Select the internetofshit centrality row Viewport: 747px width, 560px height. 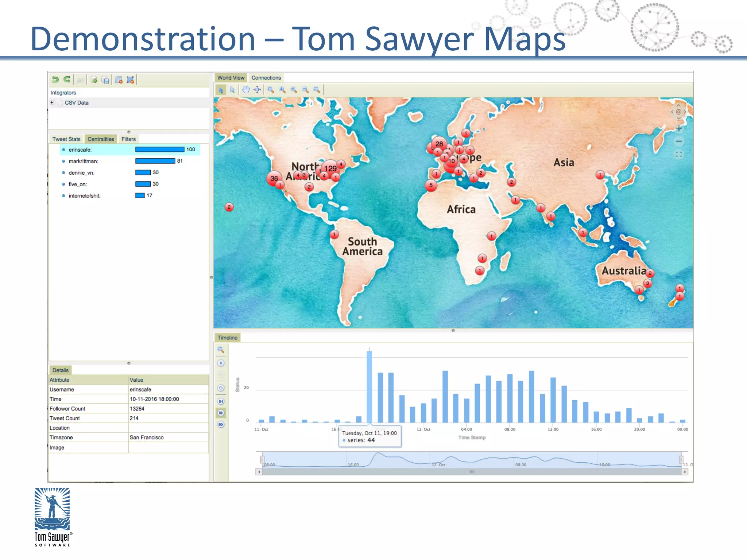[130, 196]
